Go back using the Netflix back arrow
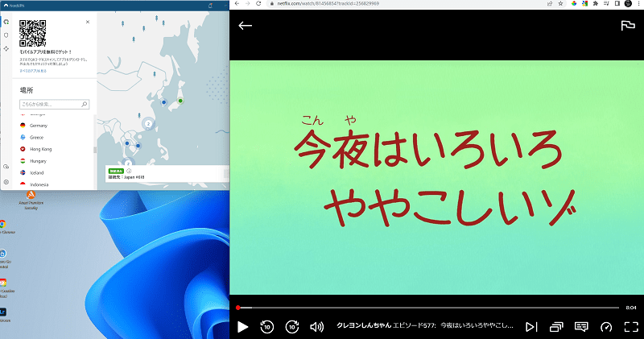This screenshot has height=339, width=644. (246, 26)
